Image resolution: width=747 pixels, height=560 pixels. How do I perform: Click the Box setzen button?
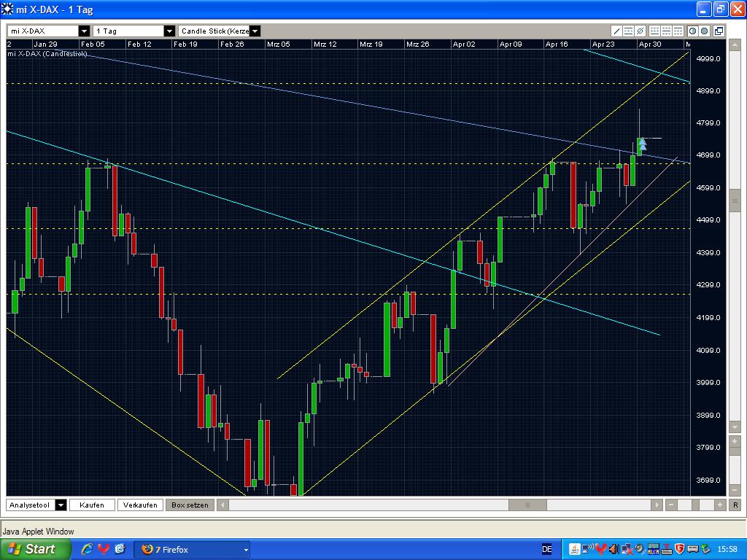tap(190, 505)
